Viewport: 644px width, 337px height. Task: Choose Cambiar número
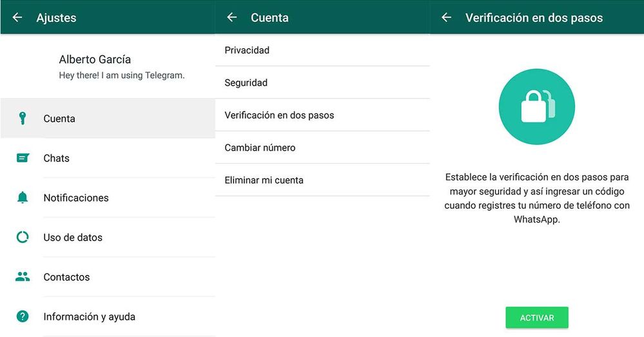tap(260, 148)
